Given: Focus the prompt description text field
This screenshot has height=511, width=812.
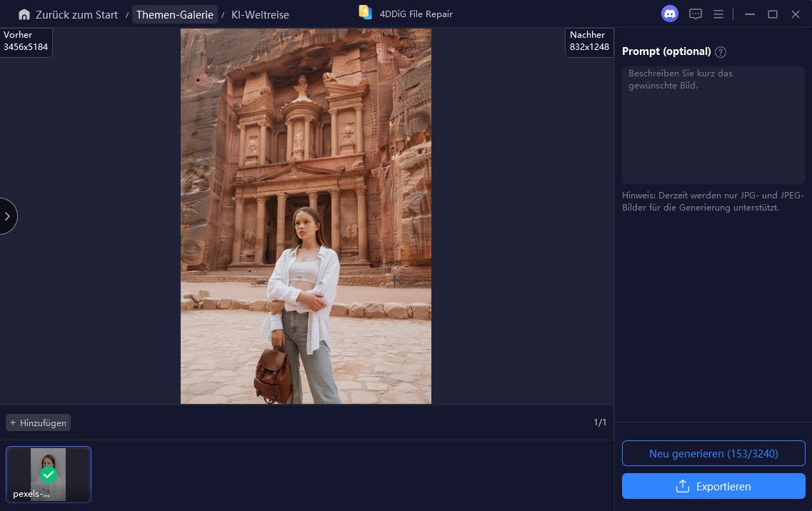Looking at the screenshot, I should point(713,125).
